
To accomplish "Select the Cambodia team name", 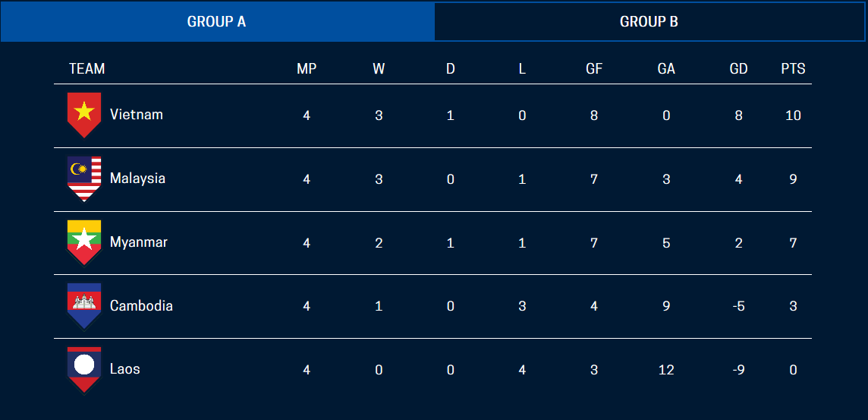I will pyautogui.click(x=141, y=306).
